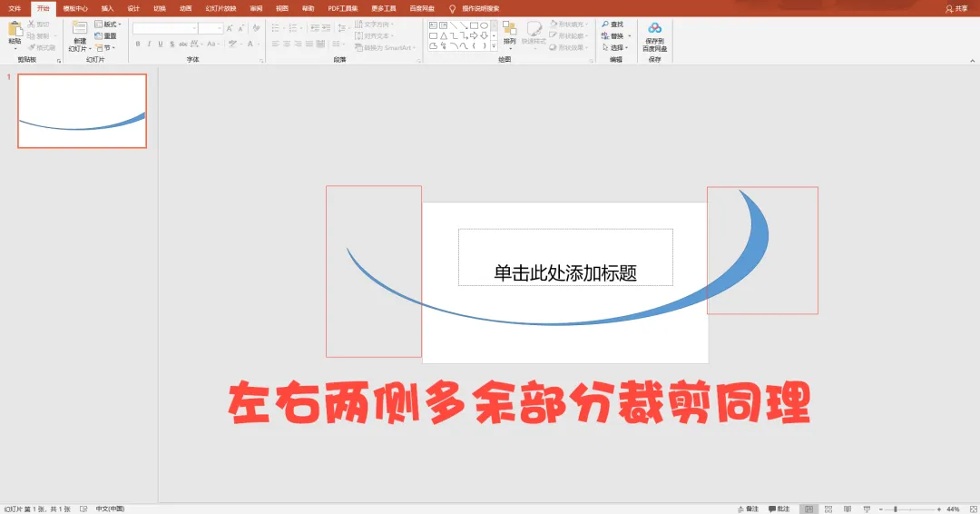Select the text box shape in the gallery
This screenshot has height=514, width=980.
433,25
